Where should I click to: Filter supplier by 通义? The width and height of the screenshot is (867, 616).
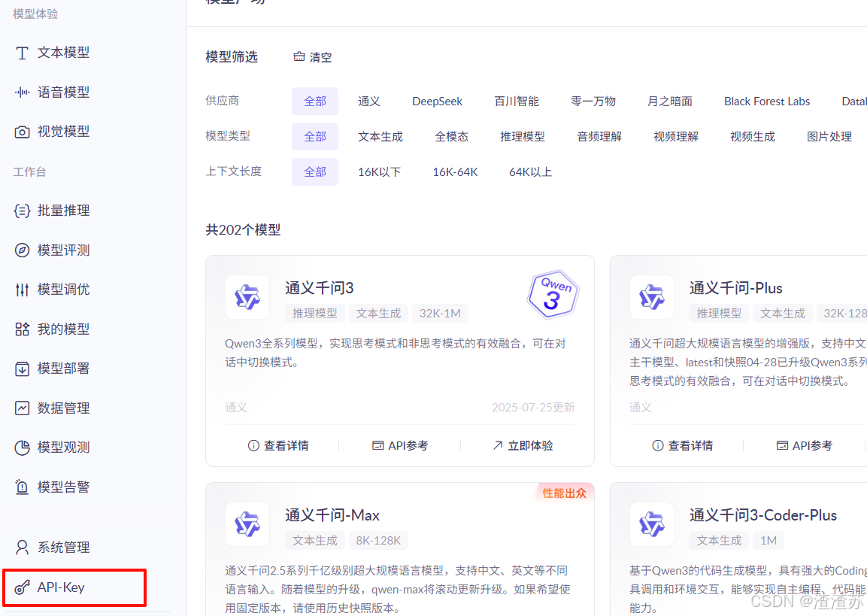[368, 102]
